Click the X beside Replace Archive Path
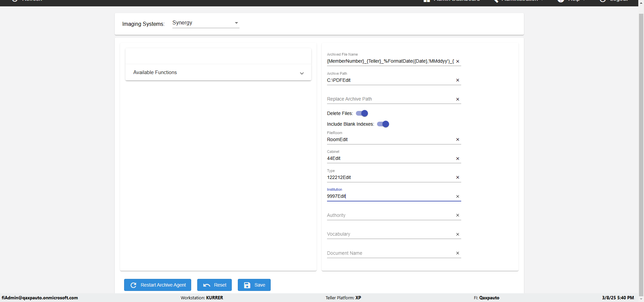Viewport: 644px width, 302px height. 458,99
